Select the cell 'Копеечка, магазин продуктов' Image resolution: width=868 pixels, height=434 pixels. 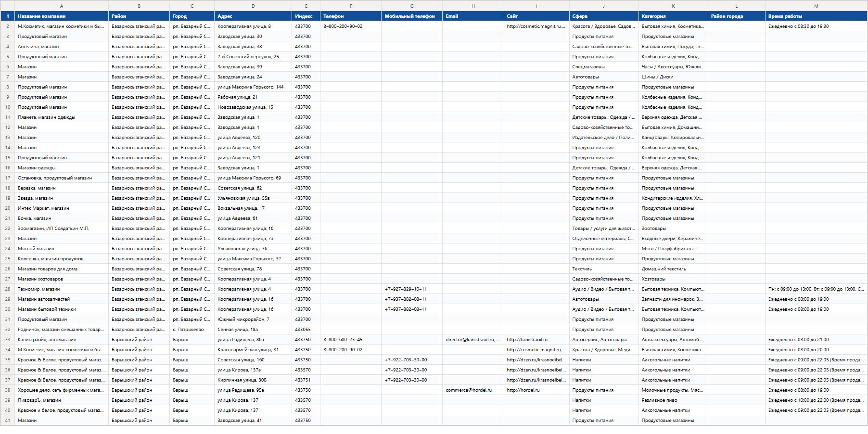(x=62, y=259)
